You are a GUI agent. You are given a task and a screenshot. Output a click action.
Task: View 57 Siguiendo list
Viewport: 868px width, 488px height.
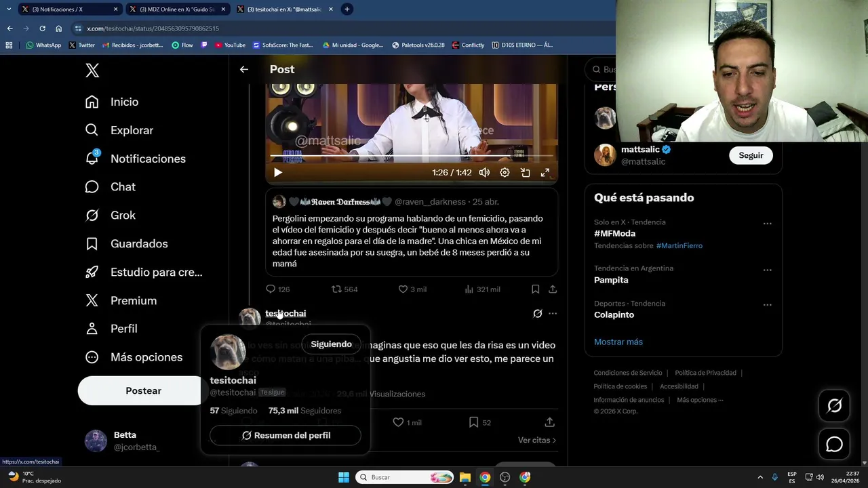(233, 411)
